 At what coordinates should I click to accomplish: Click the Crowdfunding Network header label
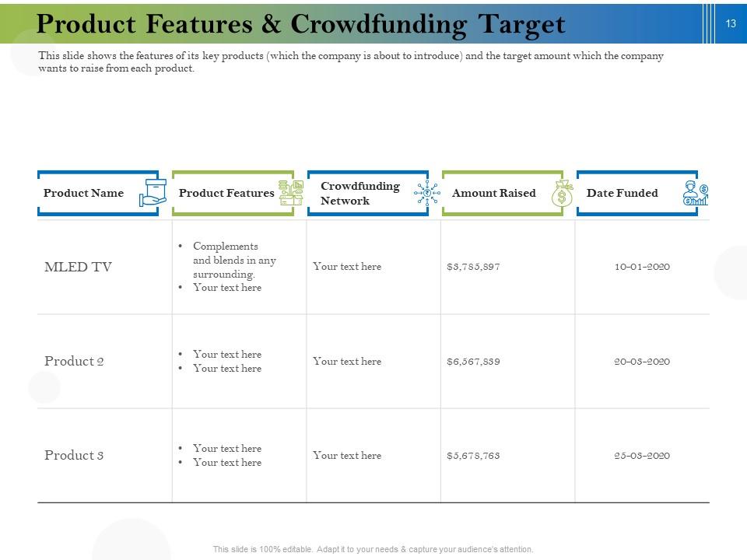pos(359,193)
